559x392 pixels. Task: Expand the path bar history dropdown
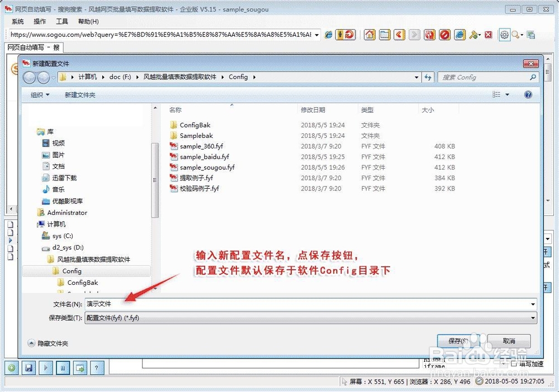(x=416, y=77)
